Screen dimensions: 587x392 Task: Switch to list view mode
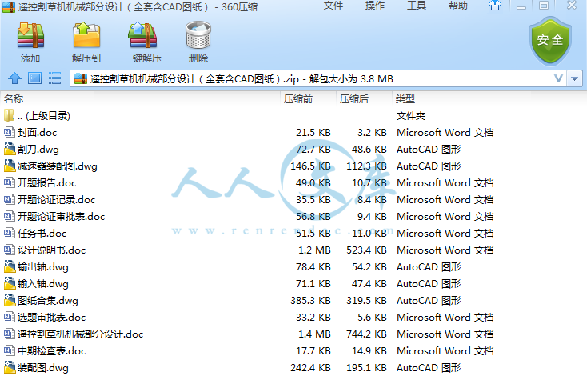(54, 78)
